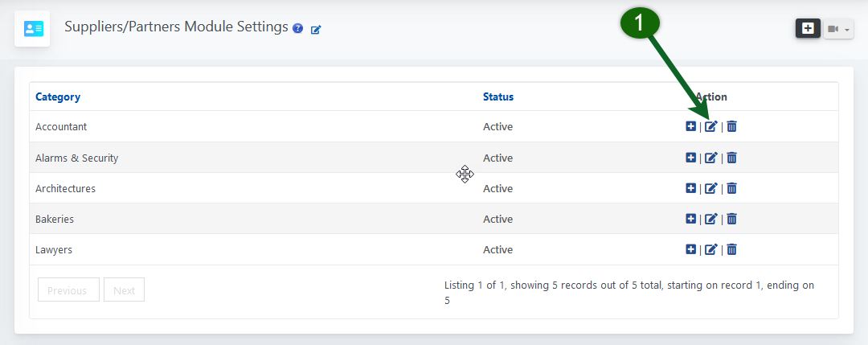Edit the Alarms & Security category

(710, 158)
